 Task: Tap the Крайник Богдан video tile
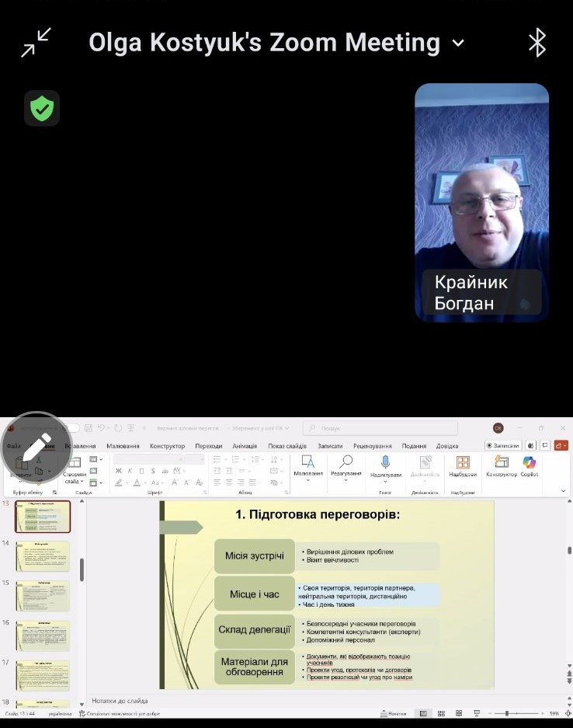point(481,203)
